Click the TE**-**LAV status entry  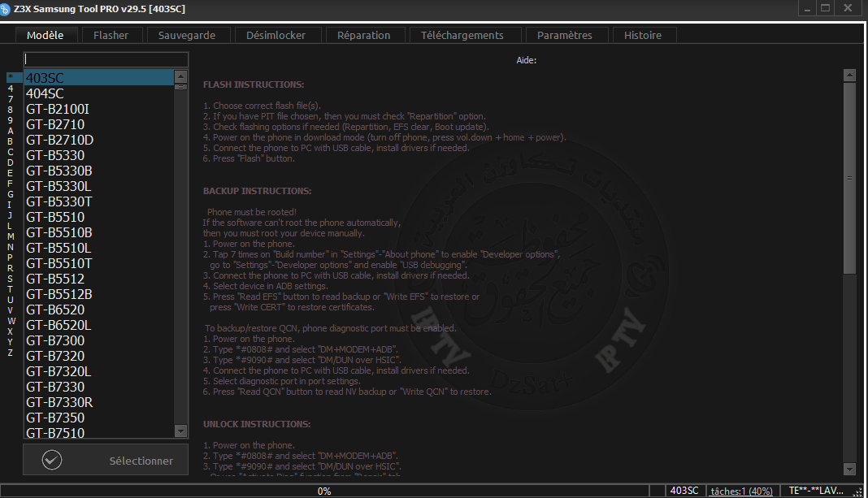point(816,491)
